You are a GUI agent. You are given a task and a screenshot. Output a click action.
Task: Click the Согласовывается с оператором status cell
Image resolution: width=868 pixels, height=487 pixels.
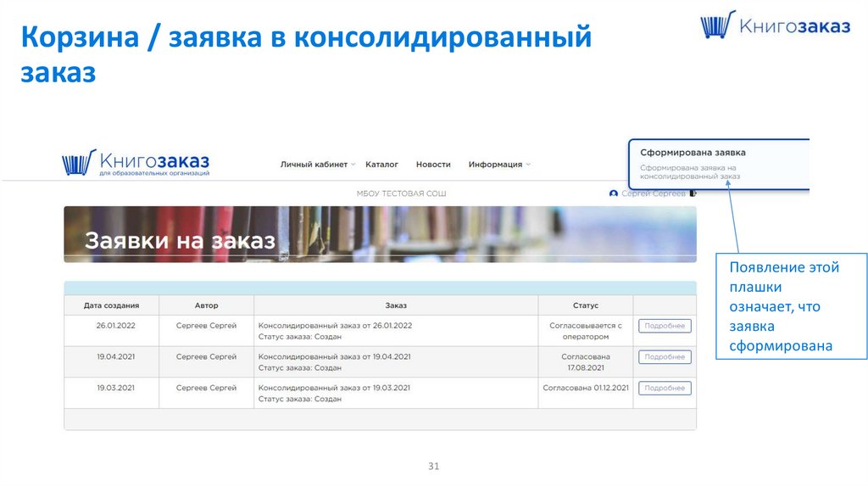coord(586,332)
